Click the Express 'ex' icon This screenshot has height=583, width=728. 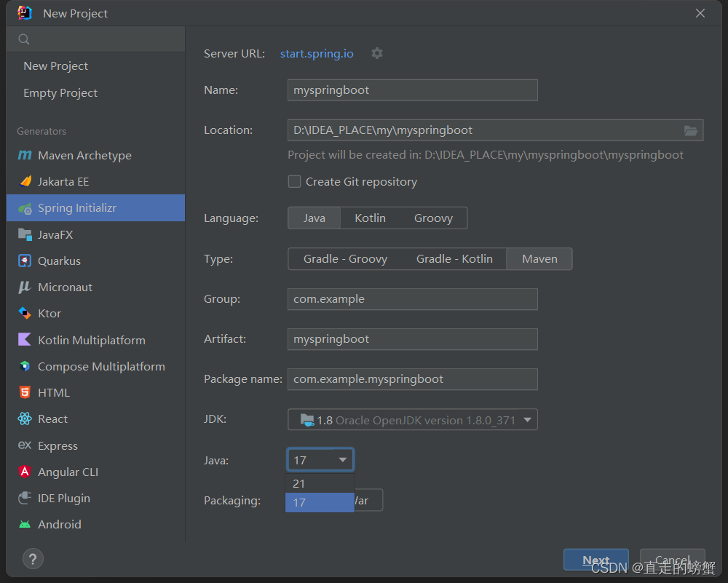(25, 445)
